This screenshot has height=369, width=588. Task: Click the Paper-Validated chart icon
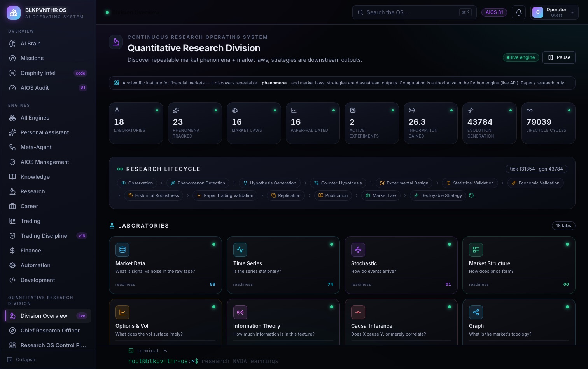[x=294, y=110]
